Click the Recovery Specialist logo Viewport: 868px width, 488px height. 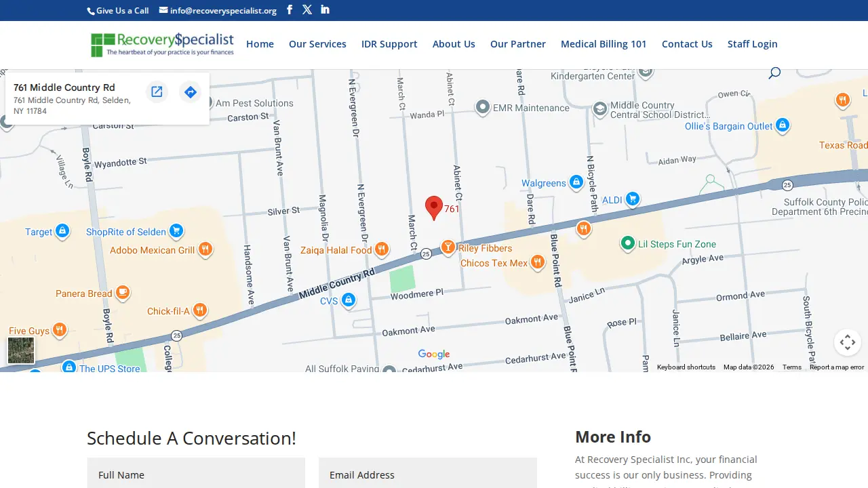[162, 45]
